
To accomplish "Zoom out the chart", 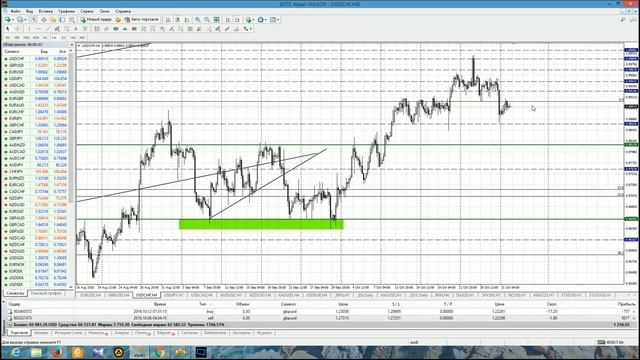I will pos(207,20).
